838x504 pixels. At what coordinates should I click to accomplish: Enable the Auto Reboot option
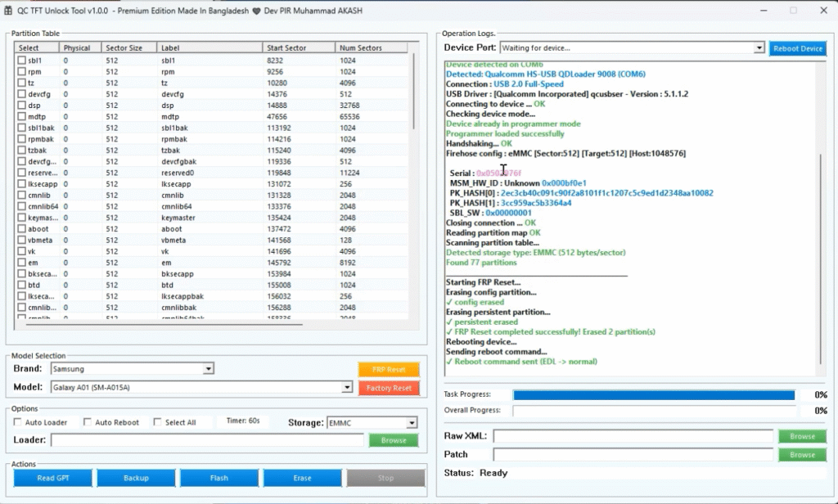click(87, 422)
